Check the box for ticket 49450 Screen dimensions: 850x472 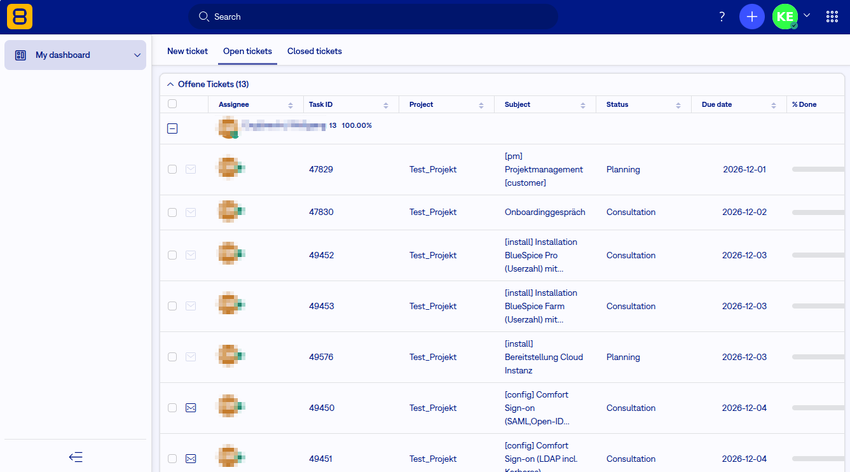172,408
